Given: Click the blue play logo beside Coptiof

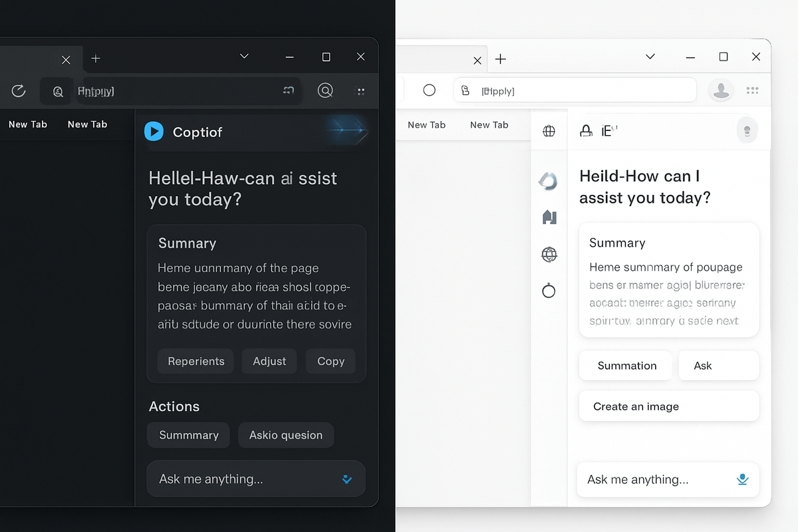Looking at the screenshot, I should click(154, 132).
